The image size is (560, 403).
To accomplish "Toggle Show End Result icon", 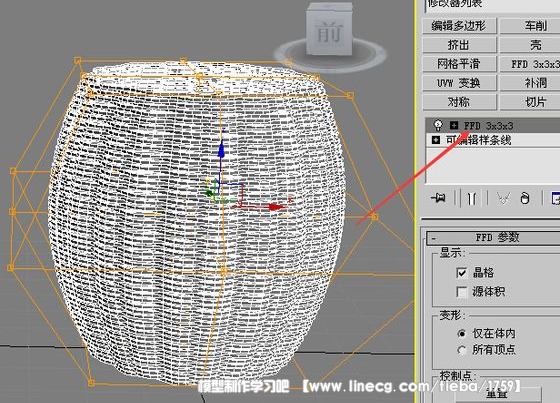I will (472, 198).
